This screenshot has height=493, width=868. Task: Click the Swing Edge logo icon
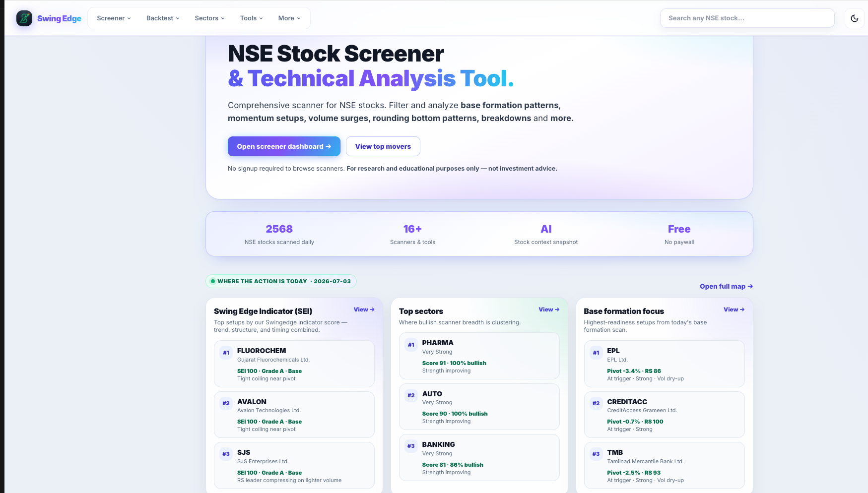pos(24,18)
